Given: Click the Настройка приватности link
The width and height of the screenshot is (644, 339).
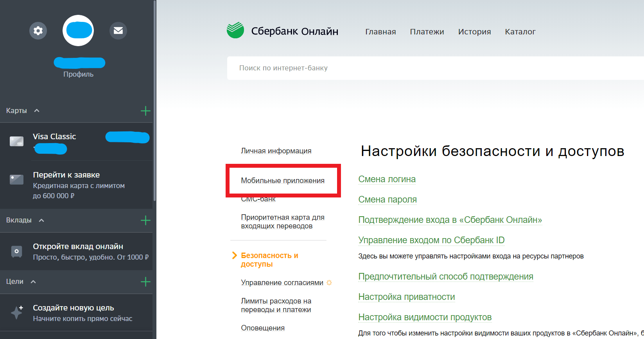Looking at the screenshot, I should (406, 297).
